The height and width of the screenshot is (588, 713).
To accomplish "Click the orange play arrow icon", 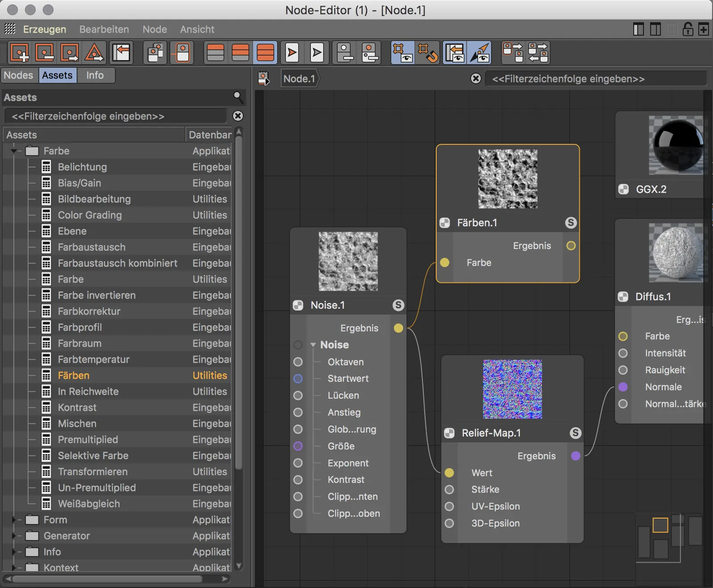I will [x=292, y=53].
